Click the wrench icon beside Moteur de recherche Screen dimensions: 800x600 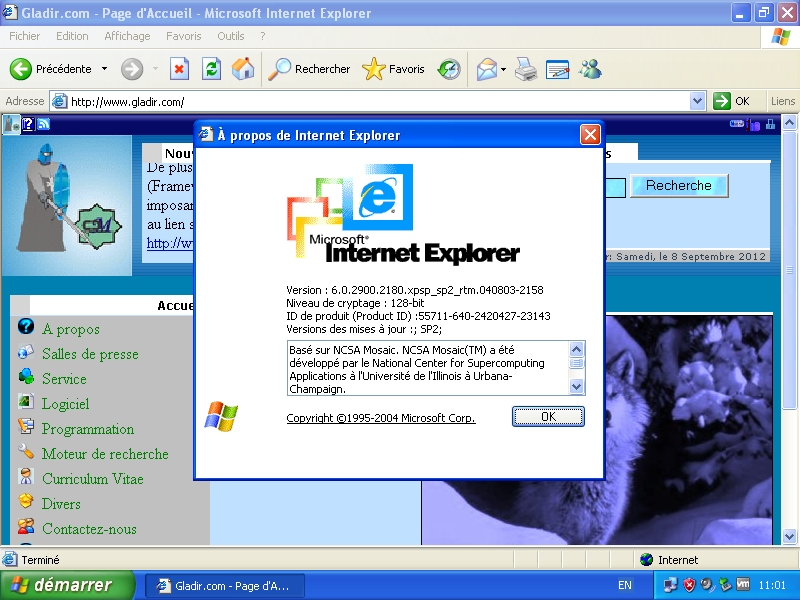[x=26, y=451]
